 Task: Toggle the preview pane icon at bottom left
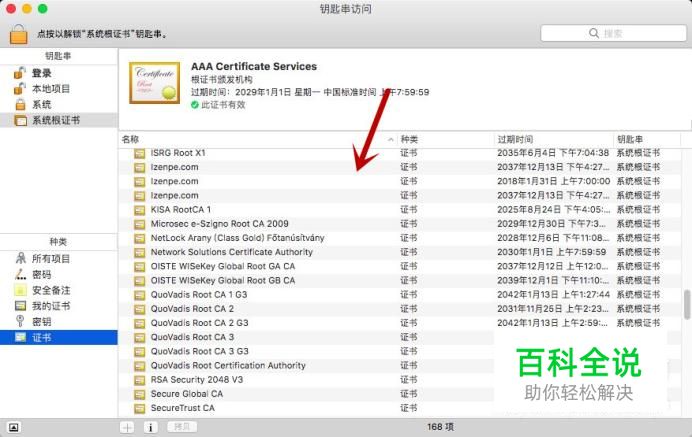pos(14,427)
